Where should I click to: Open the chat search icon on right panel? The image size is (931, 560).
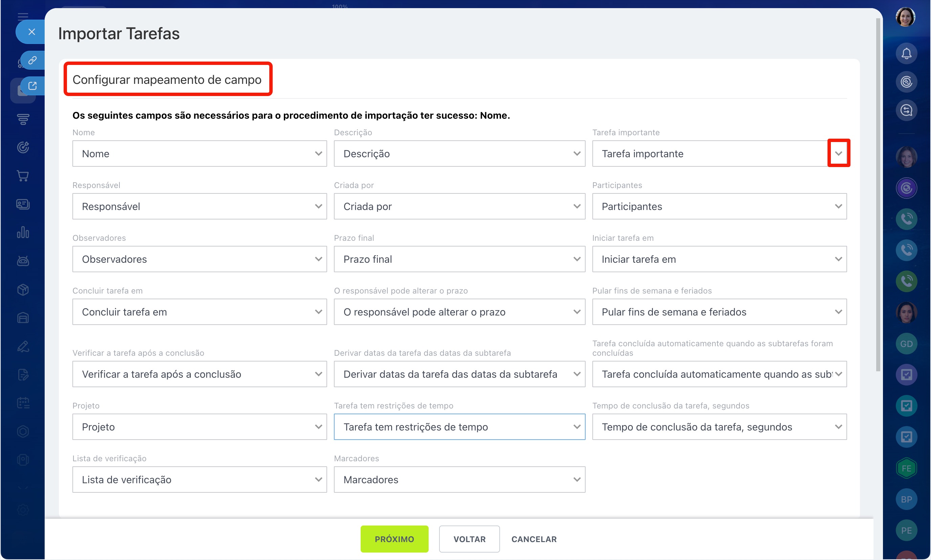tap(906, 110)
